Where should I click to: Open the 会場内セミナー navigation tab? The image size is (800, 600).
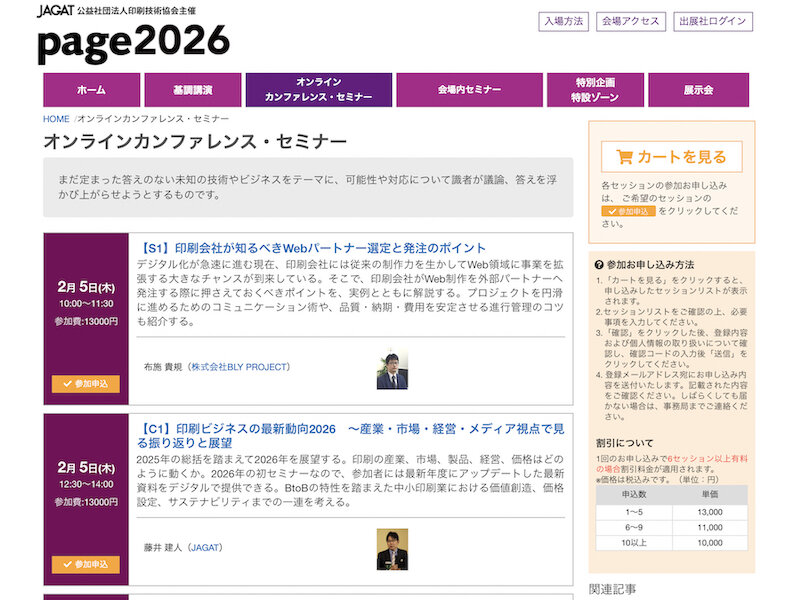click(469, 90)
